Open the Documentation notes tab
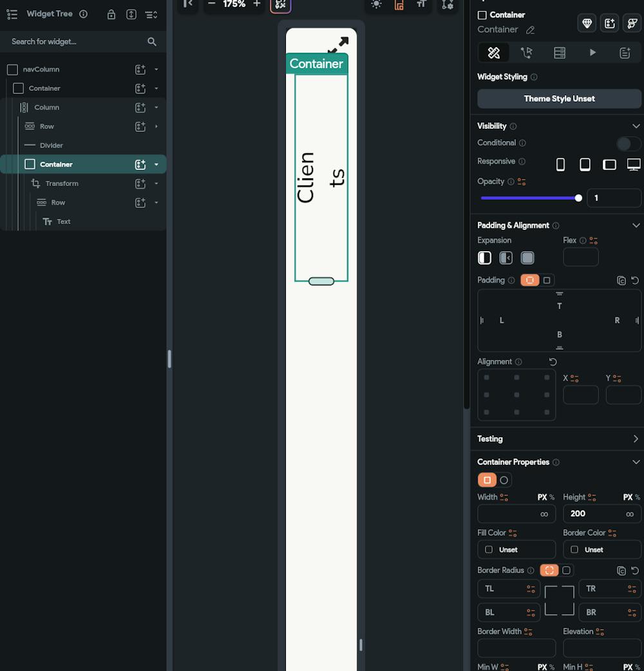The height and width of the screenshot is (671, 644). click(x=625, y=53)
